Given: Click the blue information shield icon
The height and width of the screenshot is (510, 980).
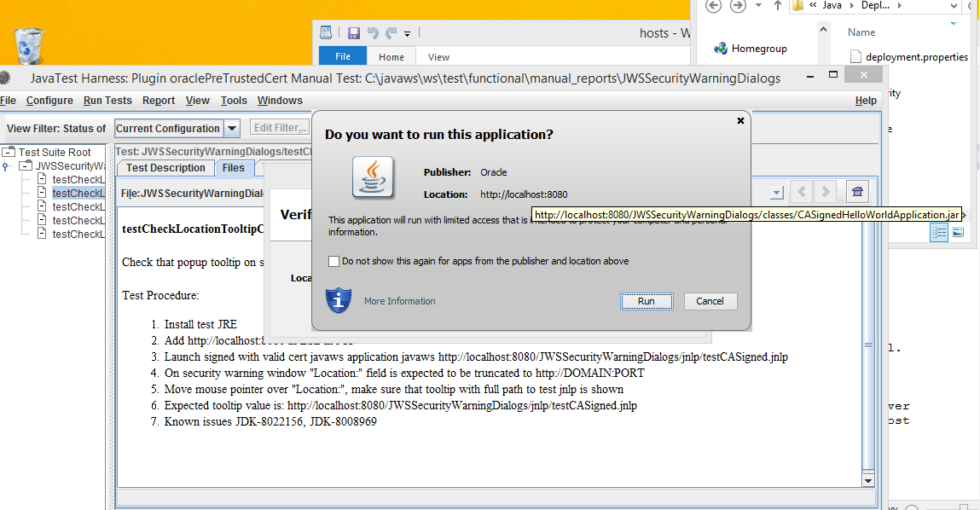Looking at the screenshot, I should pyautogui.click(x=339, y=300).
